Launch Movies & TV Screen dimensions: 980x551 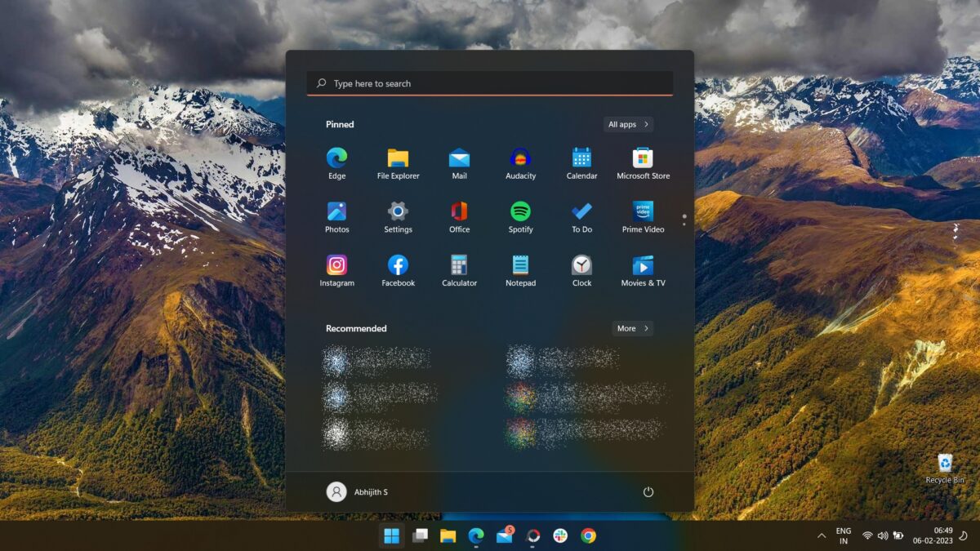pos(643,271)
